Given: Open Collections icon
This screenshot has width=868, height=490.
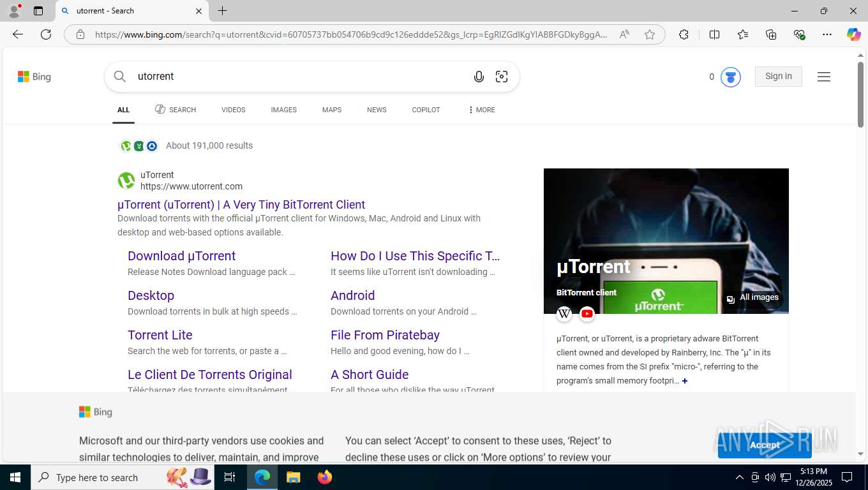Looking at the screenshot, I should tap(771, 34).
